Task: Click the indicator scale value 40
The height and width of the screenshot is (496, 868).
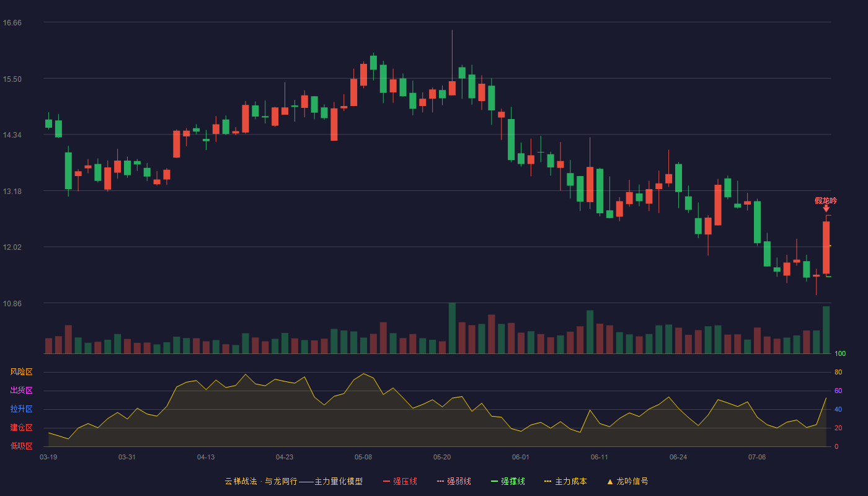Action: click(x=838, y=409)
